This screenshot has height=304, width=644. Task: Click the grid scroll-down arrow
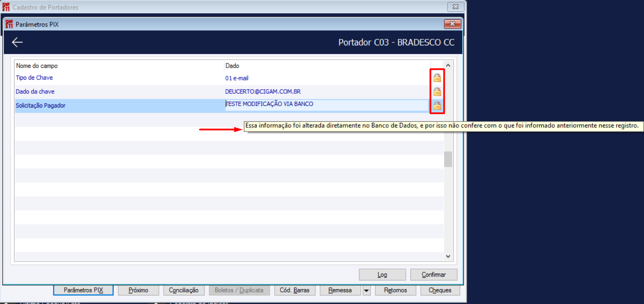coord(448,256)
